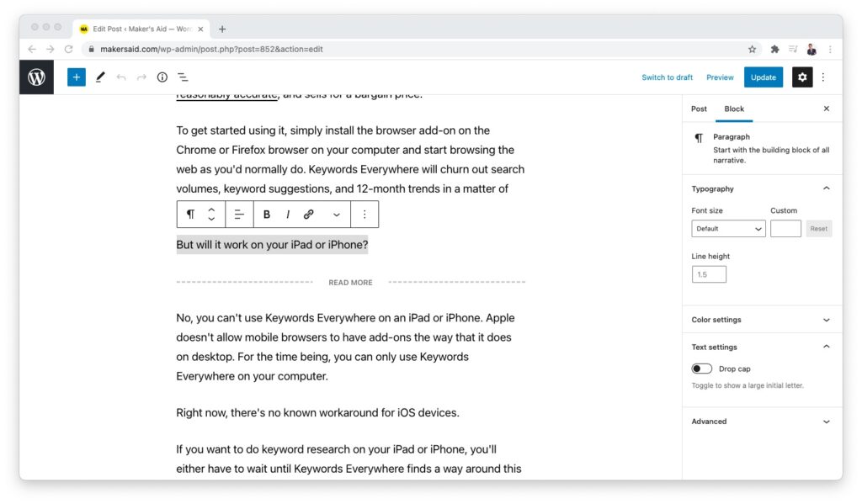This screenshot has width=862, height=504.
Task: Move block up with up arrow
Action: tap(211, 210)
